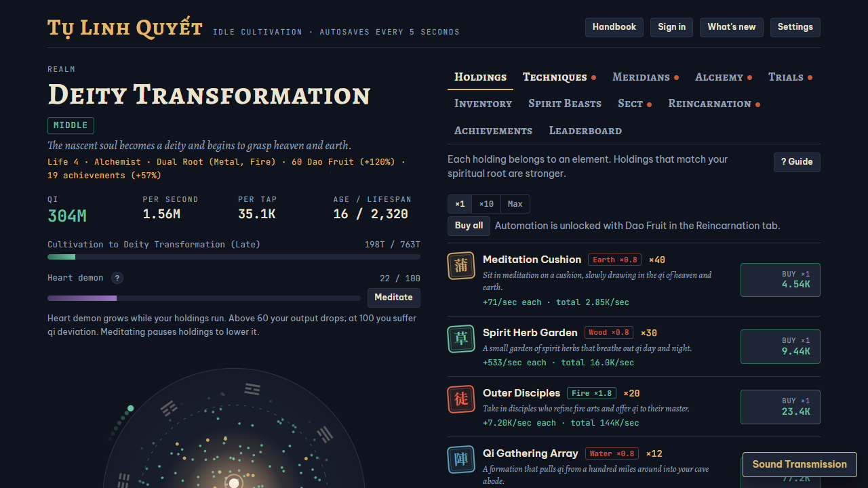Click the Buy all button
The width and height of the screenshot is (868, 488).
point(469,226)
